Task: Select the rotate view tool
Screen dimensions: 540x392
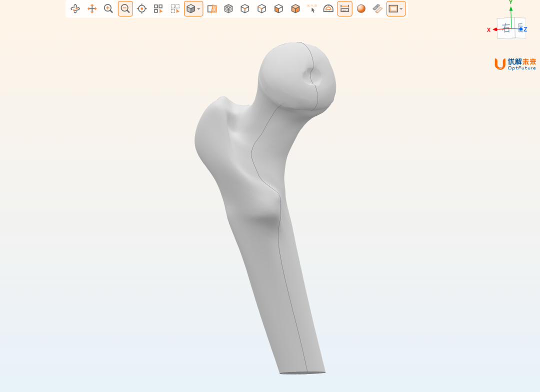Action: coord(75,8)
